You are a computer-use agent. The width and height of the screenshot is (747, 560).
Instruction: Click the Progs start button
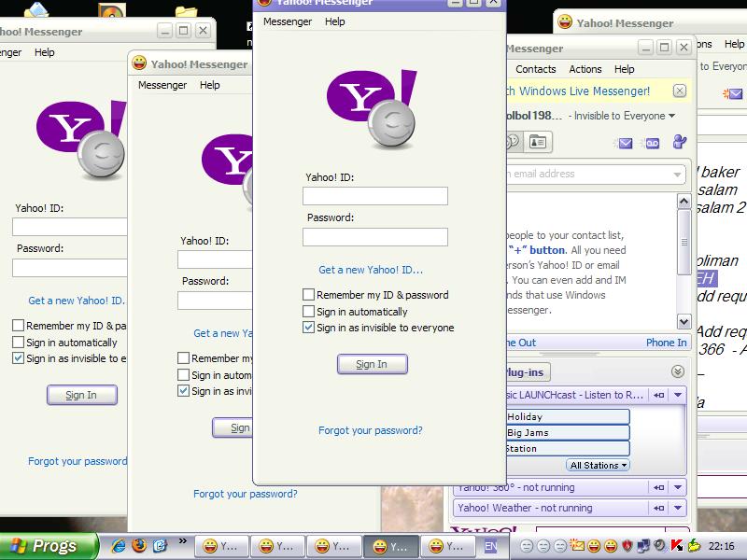point(48,546)
